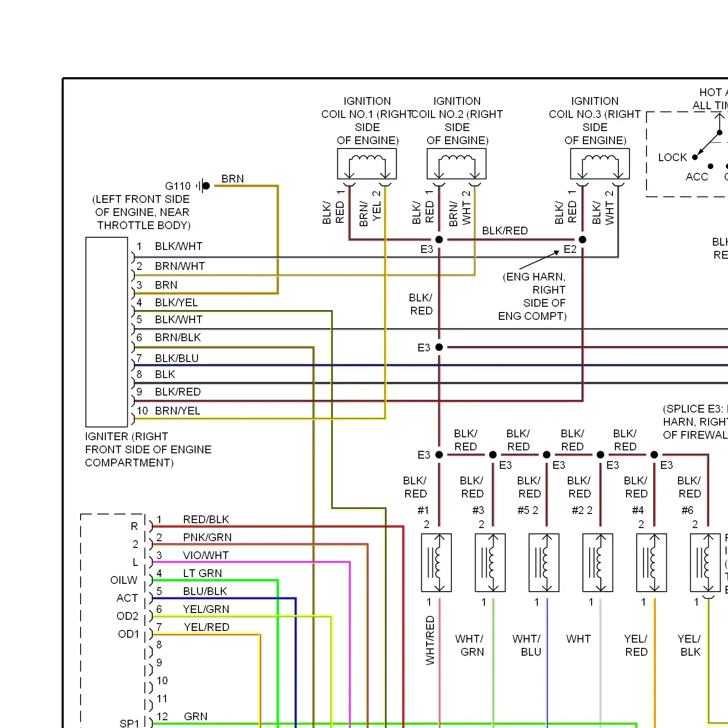728x728 pixels.
Task: Click the Ignition Coil No.1 symbol
Action: (367, 164)
